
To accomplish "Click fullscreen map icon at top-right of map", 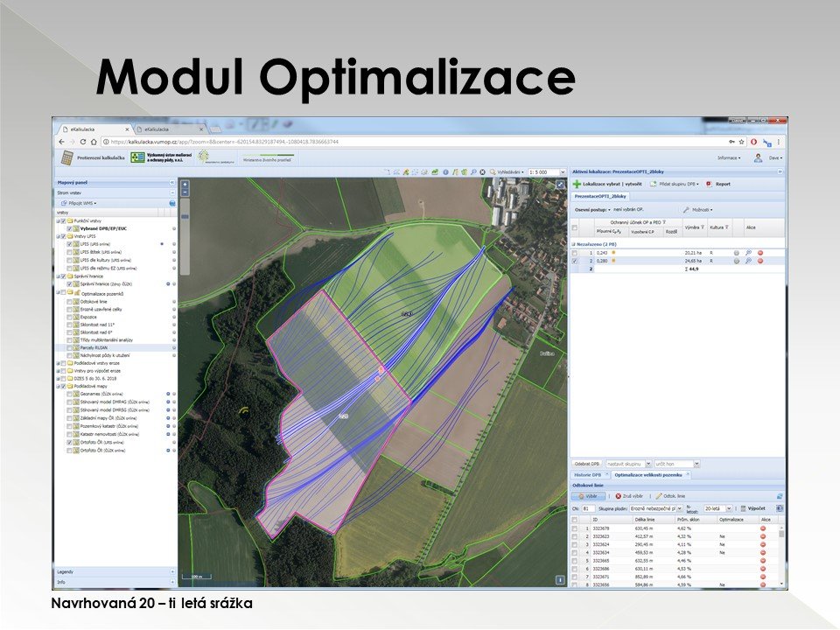I will (x=560, y=185).
